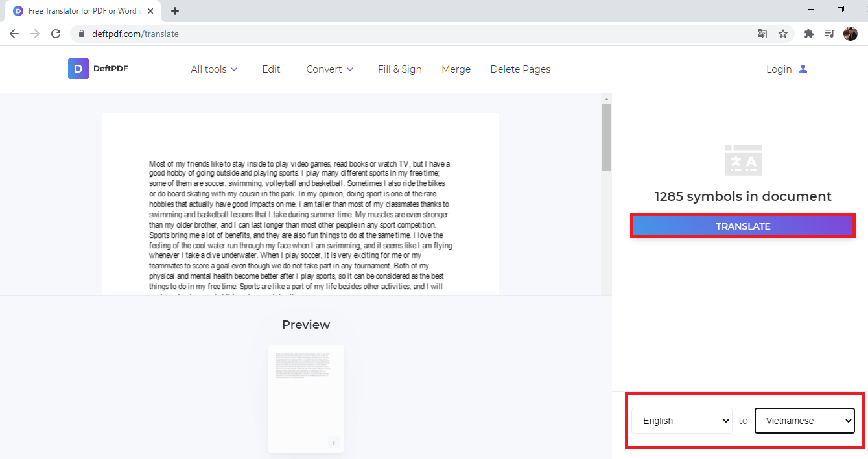Screen dimensions: 868x459
Task: Click the translate language symbol icon
Action: coord(743,160)
